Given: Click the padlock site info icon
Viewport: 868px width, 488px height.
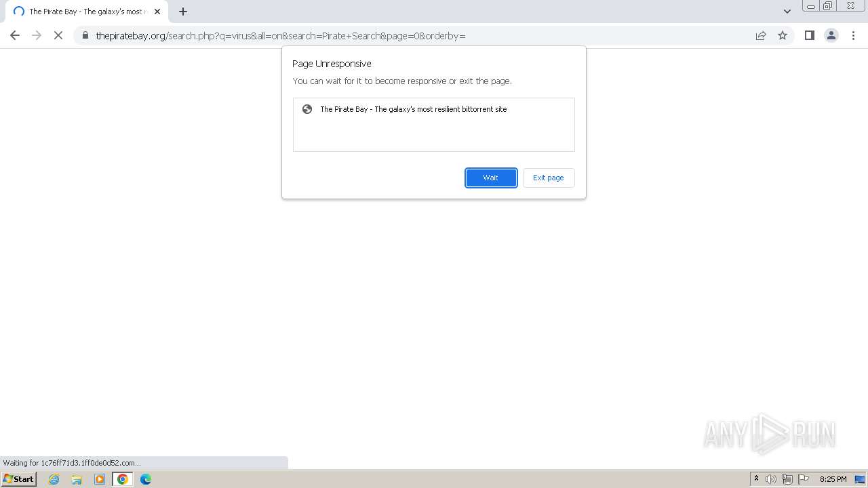Looking at the screenshot, I should pos(85,35).
